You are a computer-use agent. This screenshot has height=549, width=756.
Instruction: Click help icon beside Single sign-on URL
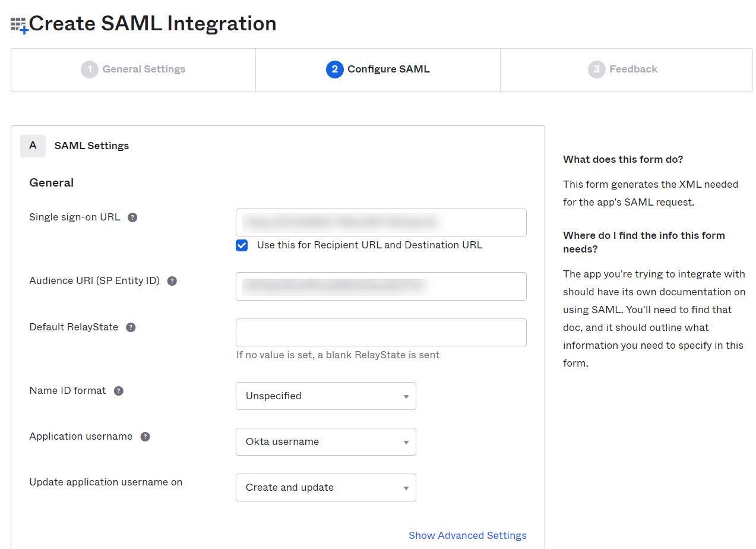[x=132, y=217]
